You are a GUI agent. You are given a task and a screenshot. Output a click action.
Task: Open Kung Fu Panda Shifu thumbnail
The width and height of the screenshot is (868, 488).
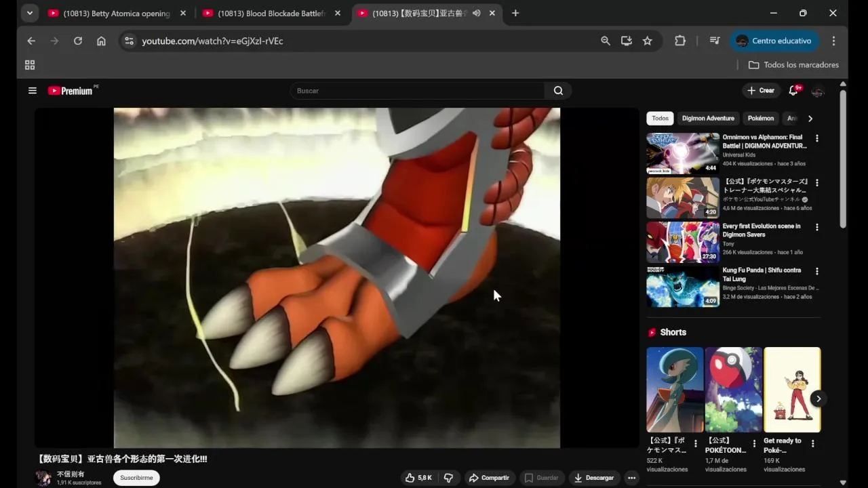coord(683,286)
